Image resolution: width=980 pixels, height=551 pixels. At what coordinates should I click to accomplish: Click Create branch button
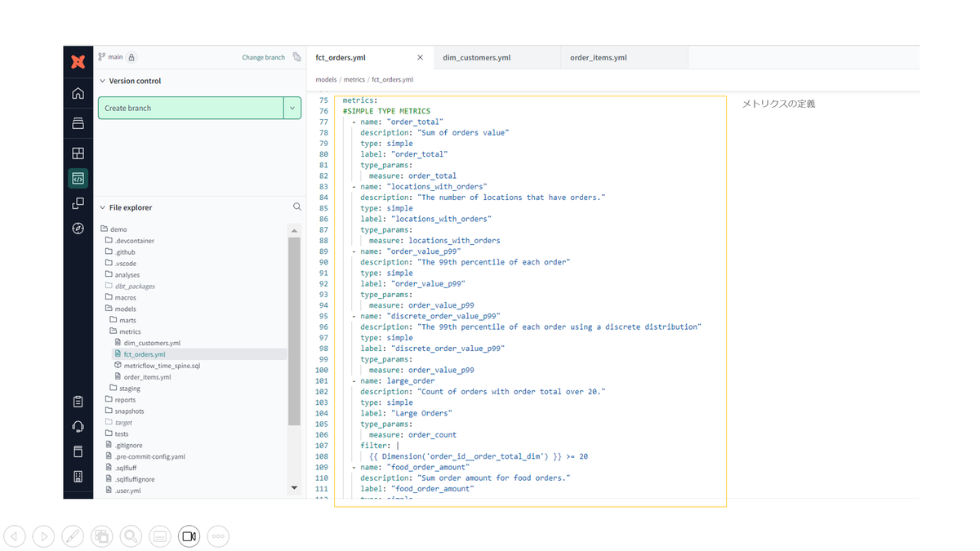pos(190,108)
